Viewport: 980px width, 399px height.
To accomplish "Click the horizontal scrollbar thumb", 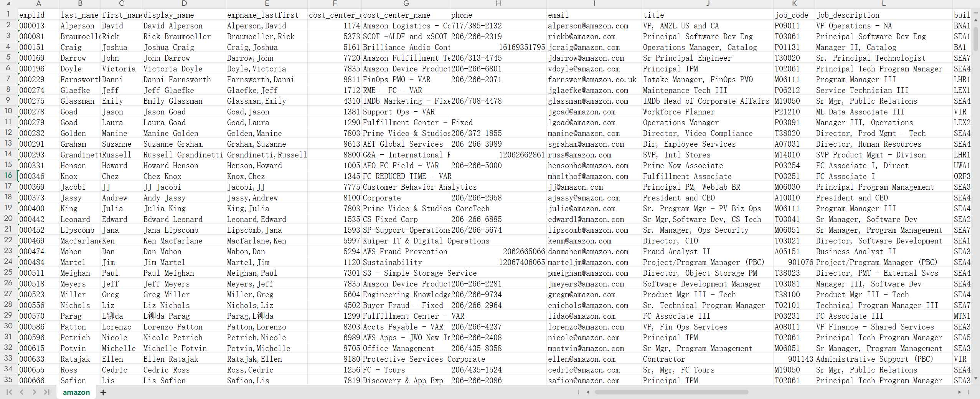I will tap(671, 392).
